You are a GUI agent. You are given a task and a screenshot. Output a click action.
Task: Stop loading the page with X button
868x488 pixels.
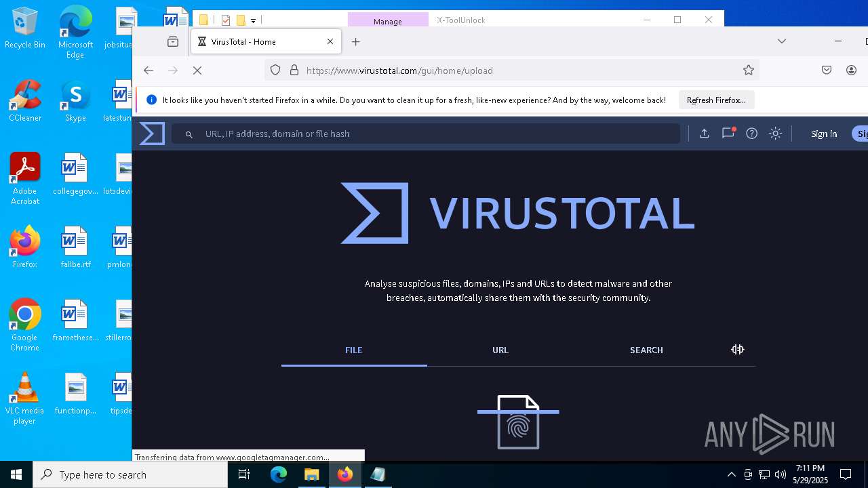pos(197,70)
